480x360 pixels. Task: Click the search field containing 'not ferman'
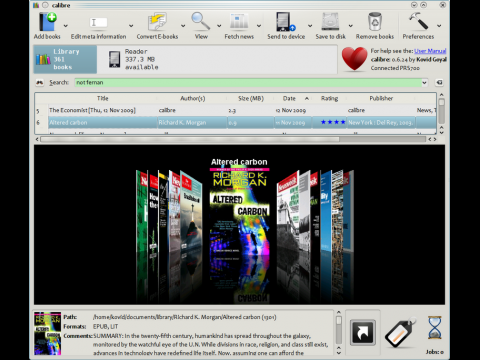click(x=248, y=82)
